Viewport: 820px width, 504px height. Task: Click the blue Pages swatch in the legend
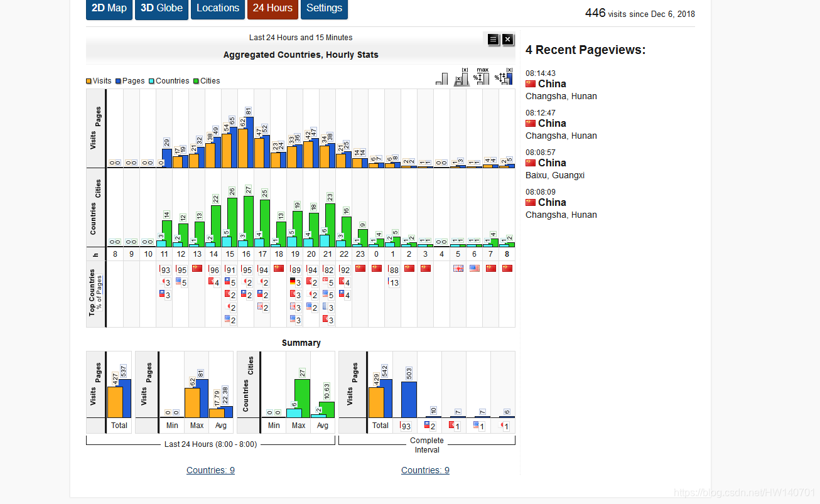click(118, 81)
